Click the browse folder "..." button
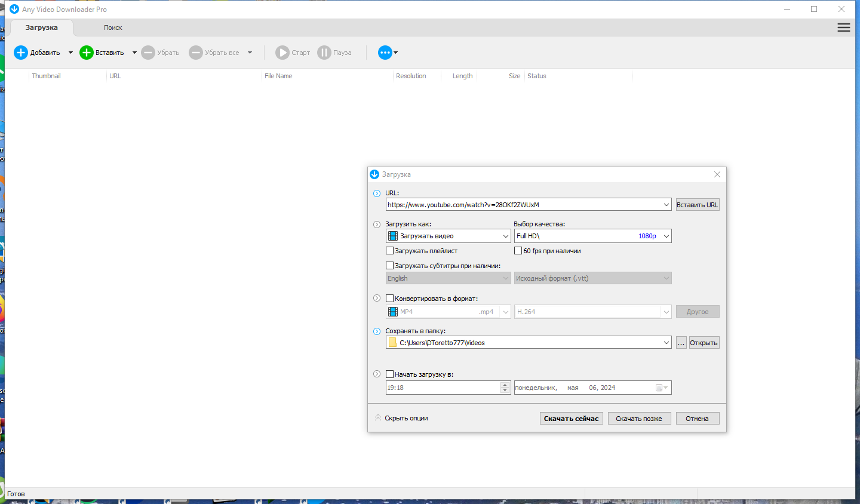860x504 pixels. coord(681,343)
